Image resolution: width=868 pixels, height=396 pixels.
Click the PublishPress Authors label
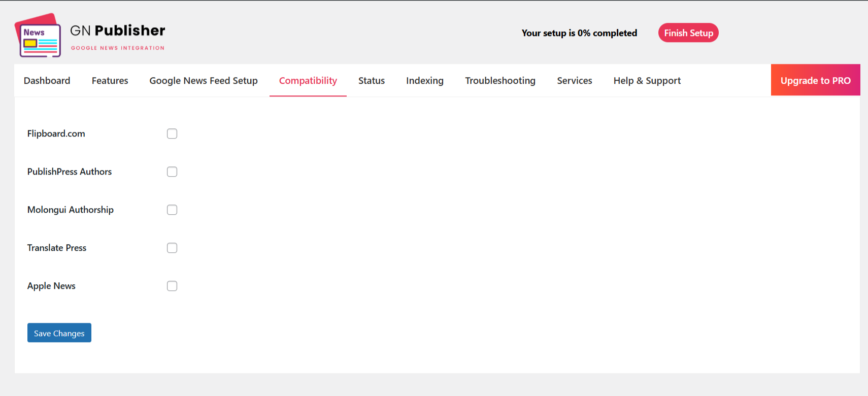point(70,172)
